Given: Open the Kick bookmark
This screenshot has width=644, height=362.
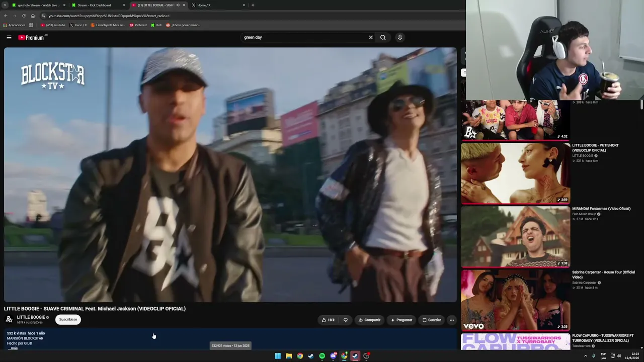Looking at the screenshot, I should click(156, 25).
